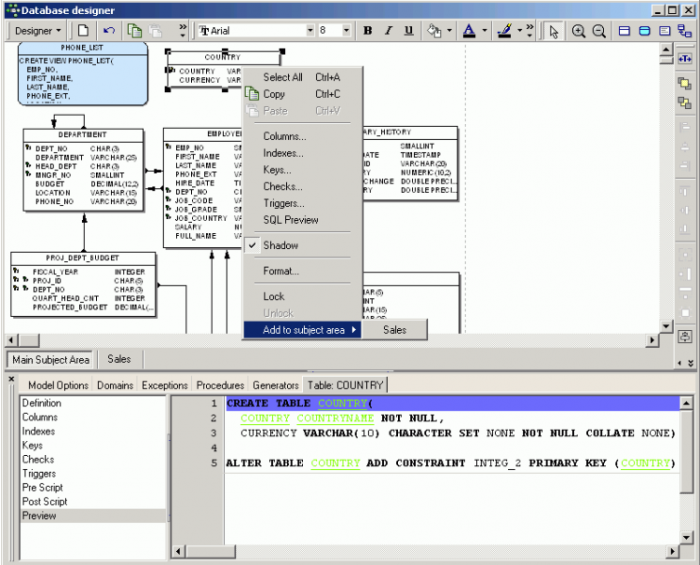Open the Exceptions tab

(165, 385)
